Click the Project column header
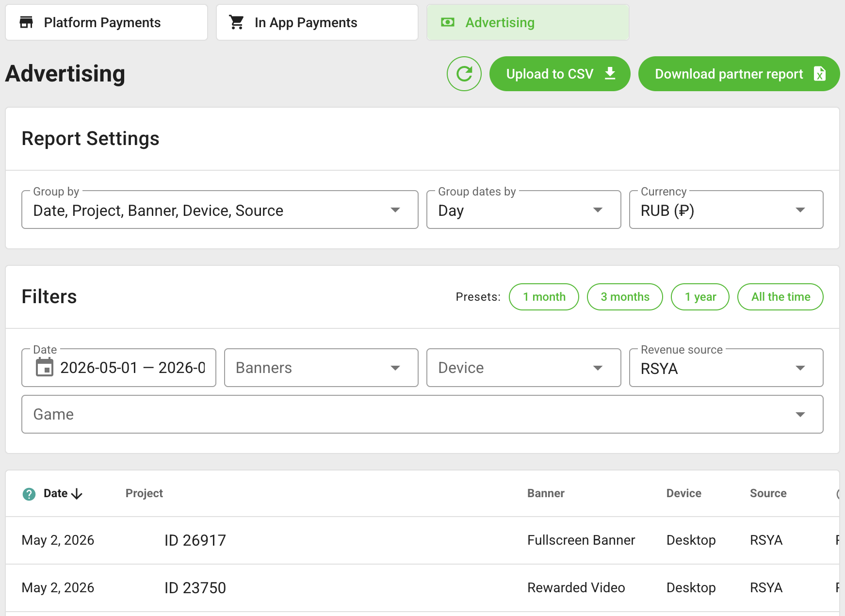This screenshot has height=616, width=845. point(144,493)
